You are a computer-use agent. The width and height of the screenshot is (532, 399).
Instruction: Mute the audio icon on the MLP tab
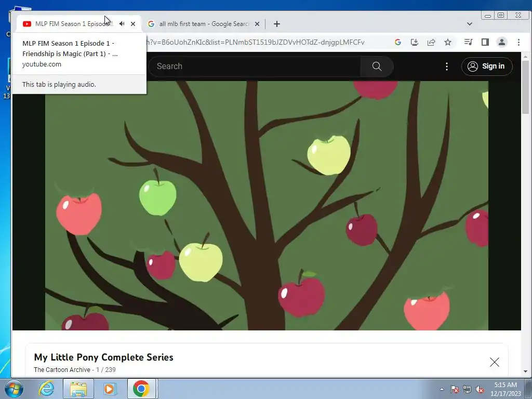pos(122,24)
